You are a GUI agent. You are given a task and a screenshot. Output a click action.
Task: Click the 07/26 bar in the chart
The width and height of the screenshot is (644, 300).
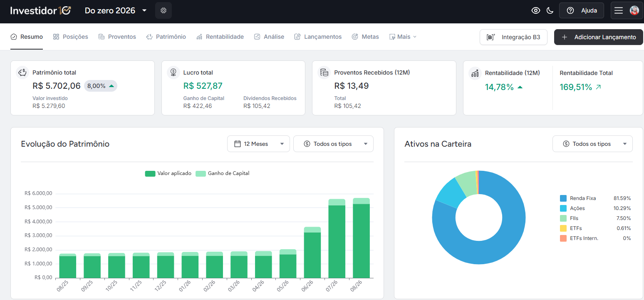pyautogui.click(x=337, y=238)
